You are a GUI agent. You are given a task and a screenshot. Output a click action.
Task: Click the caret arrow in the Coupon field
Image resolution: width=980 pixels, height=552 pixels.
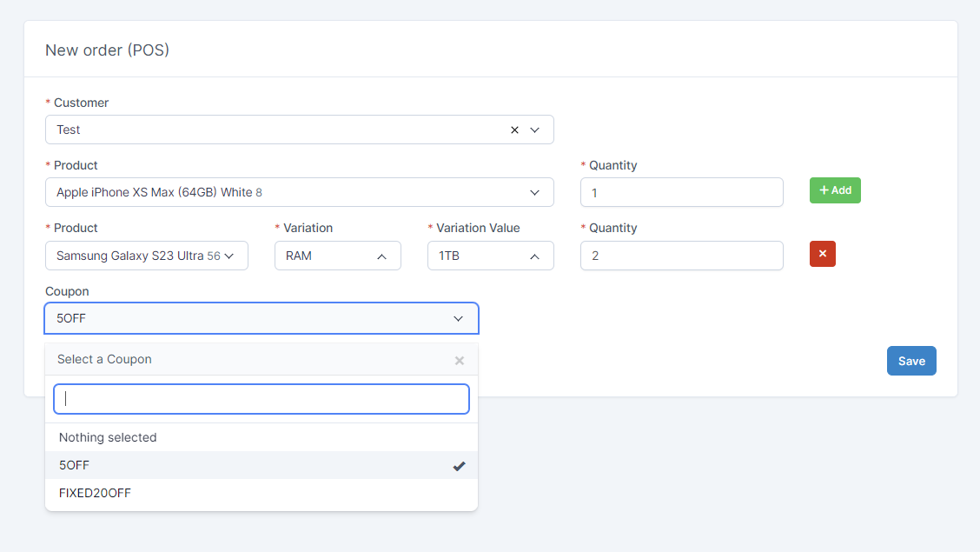click(459, 318)
